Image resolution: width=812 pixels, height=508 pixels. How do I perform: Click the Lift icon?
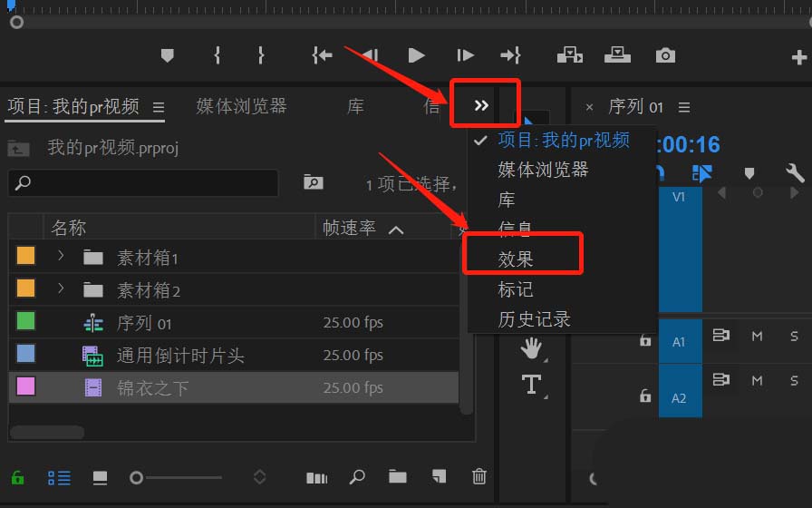point(570,55)
